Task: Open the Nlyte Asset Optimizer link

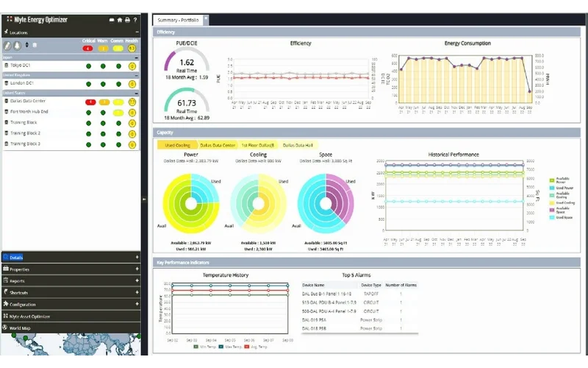Action: [29, 316]
